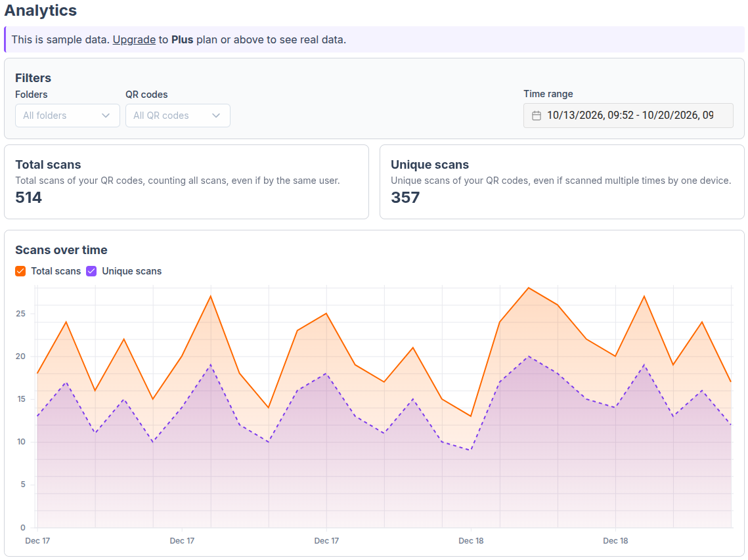Click the Filters section heading

[x=33, y=77]
